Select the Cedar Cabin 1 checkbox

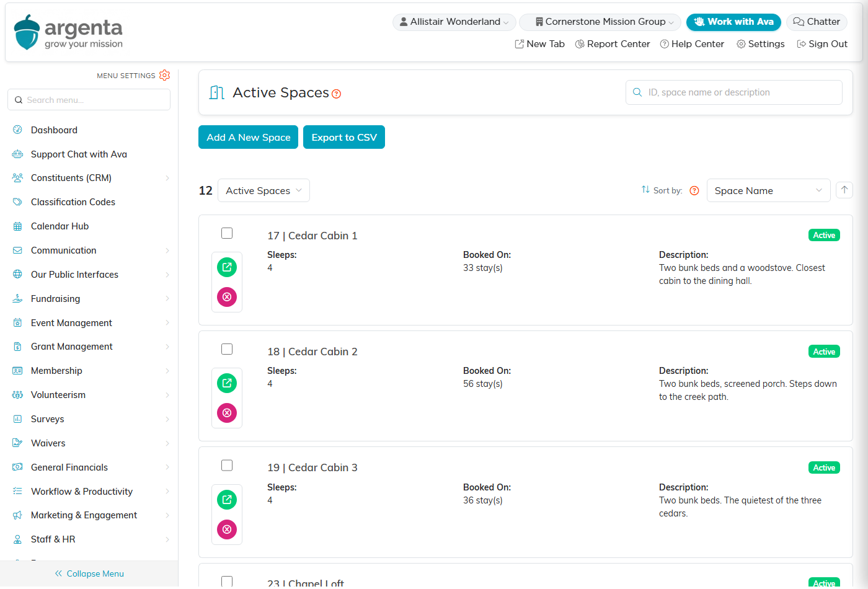pyautogui.click(x=227, y=233)
